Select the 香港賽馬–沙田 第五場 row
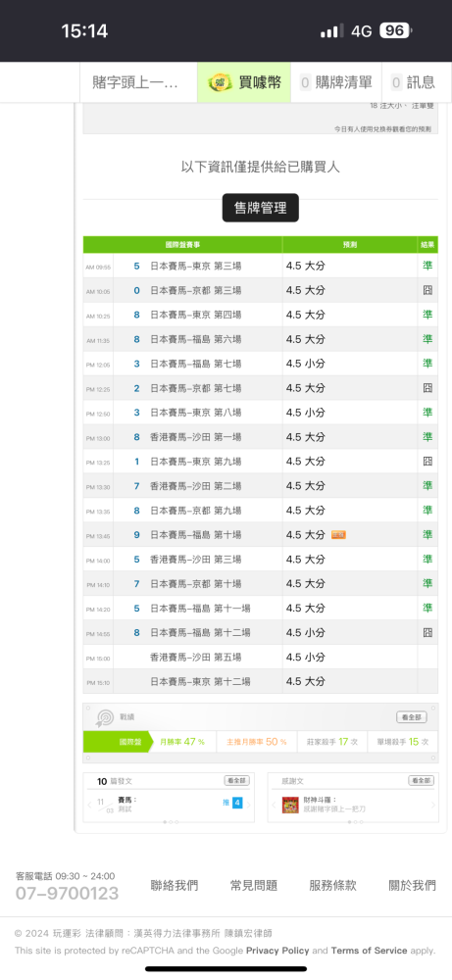Image resolution: width=452 pixels, height=980 pixels. pyautogui.click(x=260, y=657)
